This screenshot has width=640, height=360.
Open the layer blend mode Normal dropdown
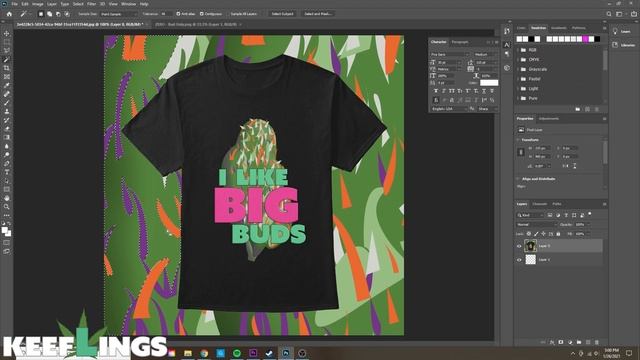(536, 224)
